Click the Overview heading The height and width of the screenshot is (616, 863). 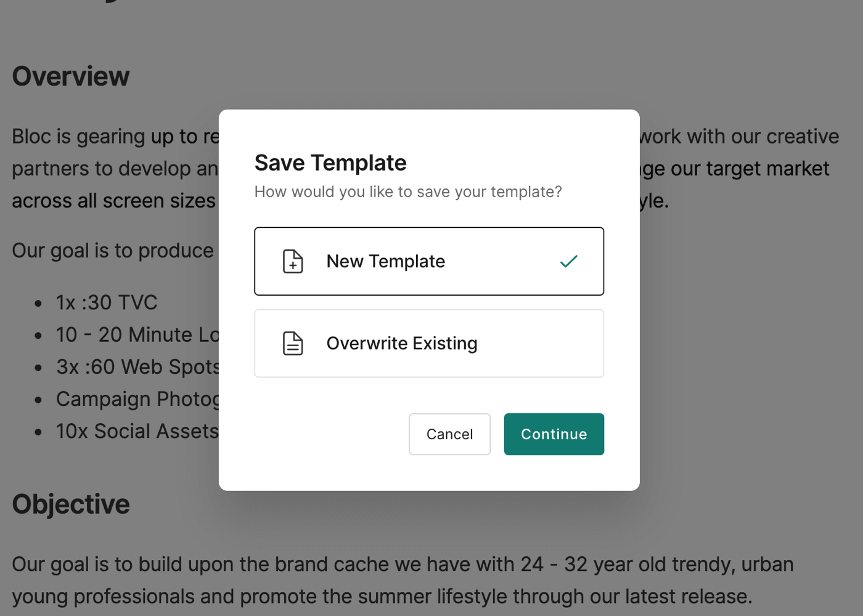pos(71,76)
